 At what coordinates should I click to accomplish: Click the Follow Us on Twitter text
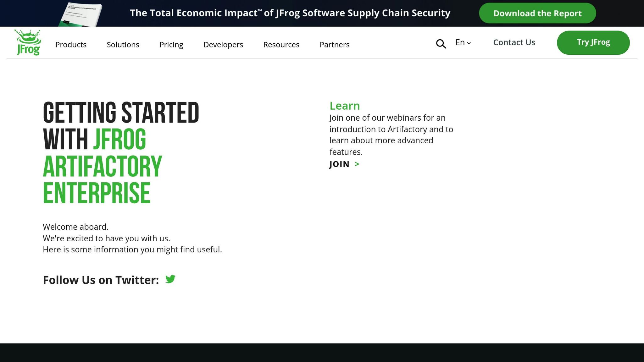coord(101,280)
